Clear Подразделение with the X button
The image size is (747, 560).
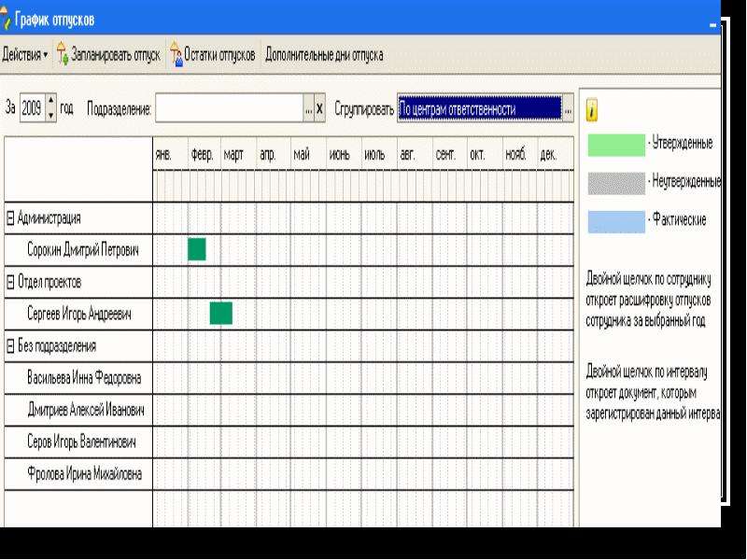[319, 108]
